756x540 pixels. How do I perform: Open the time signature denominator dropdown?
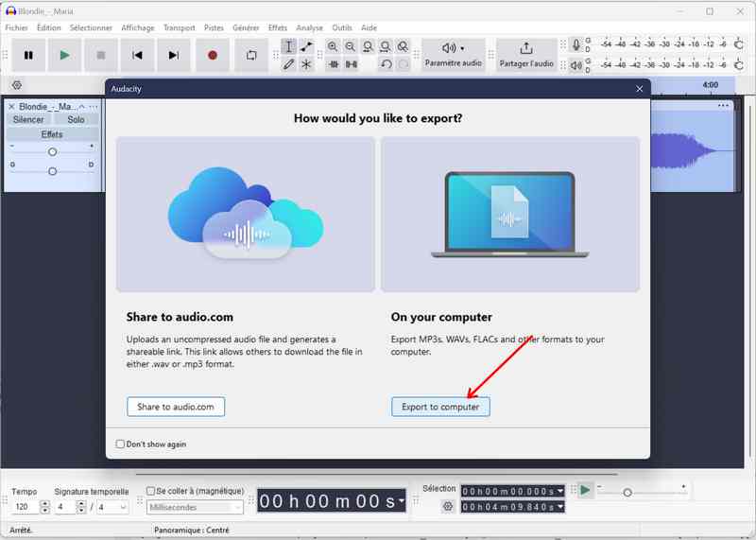(x=112, y=507)
